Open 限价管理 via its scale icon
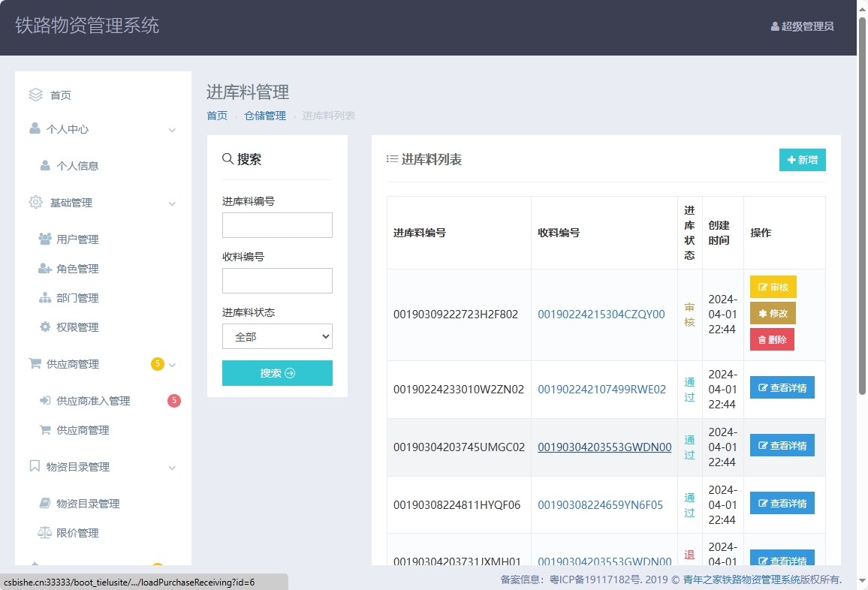 pyautogui.click(x=46, y=533)
